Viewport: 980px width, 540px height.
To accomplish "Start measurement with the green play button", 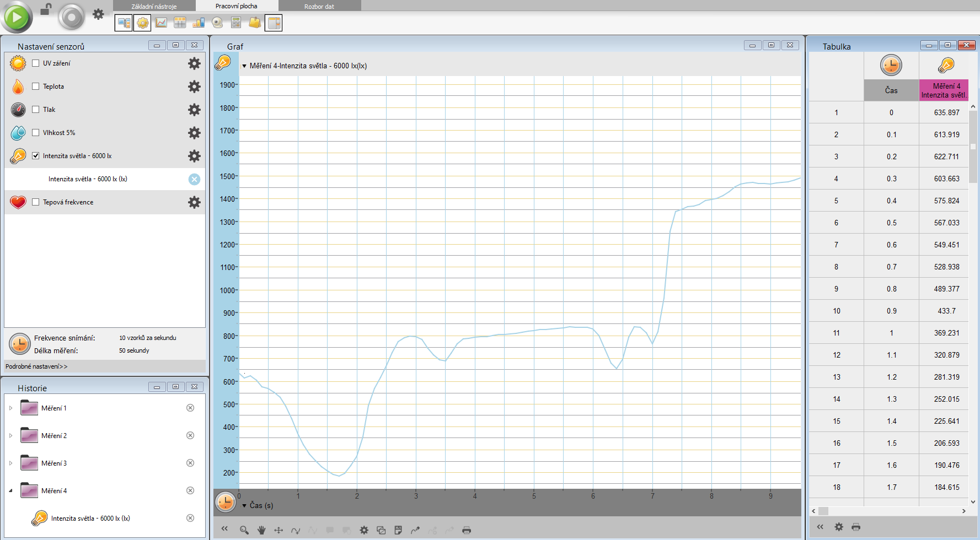I will (x=16, y=17).
